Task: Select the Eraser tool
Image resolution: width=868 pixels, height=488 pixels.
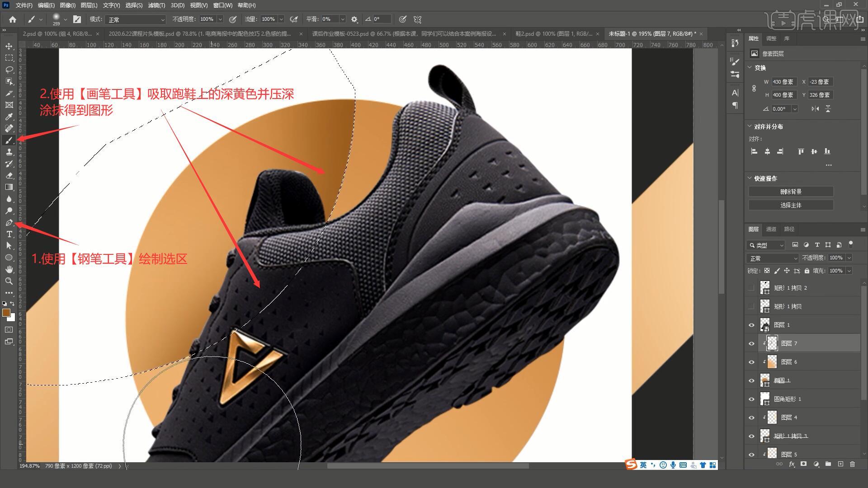Action: coord(9,175)
